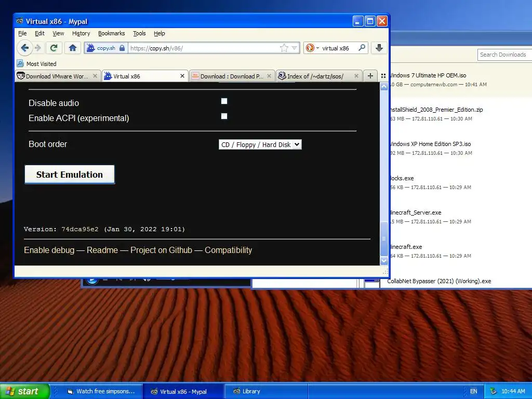Viewport: 532px width, 399px height.
Task: Click the Version 74dca95e2 text
Action: [x=104, y=229]
